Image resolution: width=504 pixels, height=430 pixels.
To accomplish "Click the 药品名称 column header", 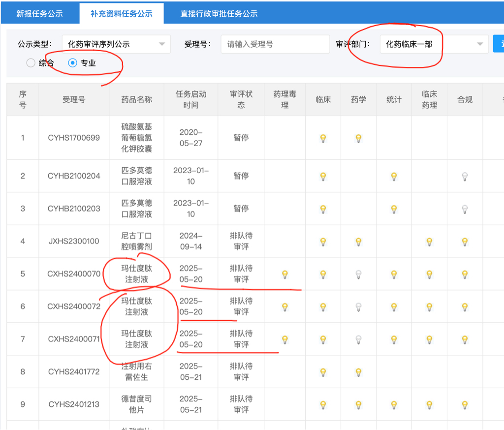I will point(137,99).
